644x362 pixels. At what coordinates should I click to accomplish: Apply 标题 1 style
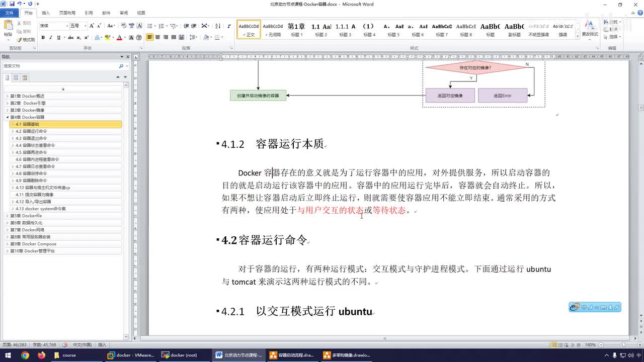pyautogui.click(x=296, y=29)
